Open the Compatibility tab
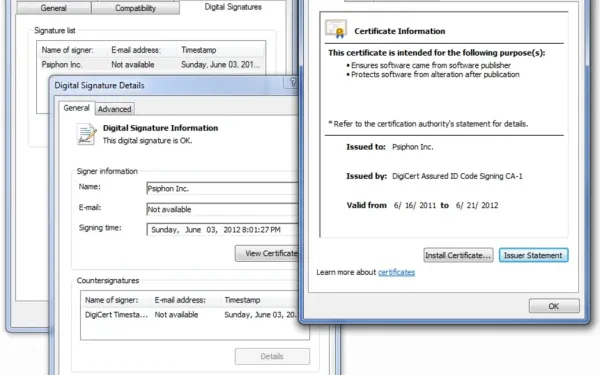Screen dimensions: 600x375 click(135, 8)
